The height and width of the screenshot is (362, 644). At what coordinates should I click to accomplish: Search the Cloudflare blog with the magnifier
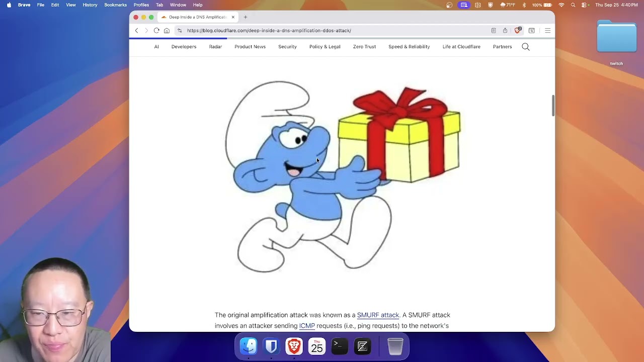coord(526,47)
